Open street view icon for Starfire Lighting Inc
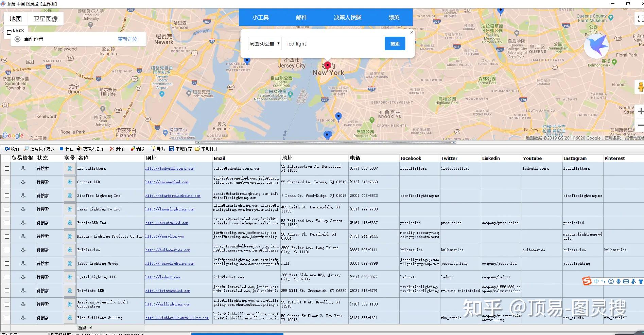644x335 pixels. (x=70, y=196)
